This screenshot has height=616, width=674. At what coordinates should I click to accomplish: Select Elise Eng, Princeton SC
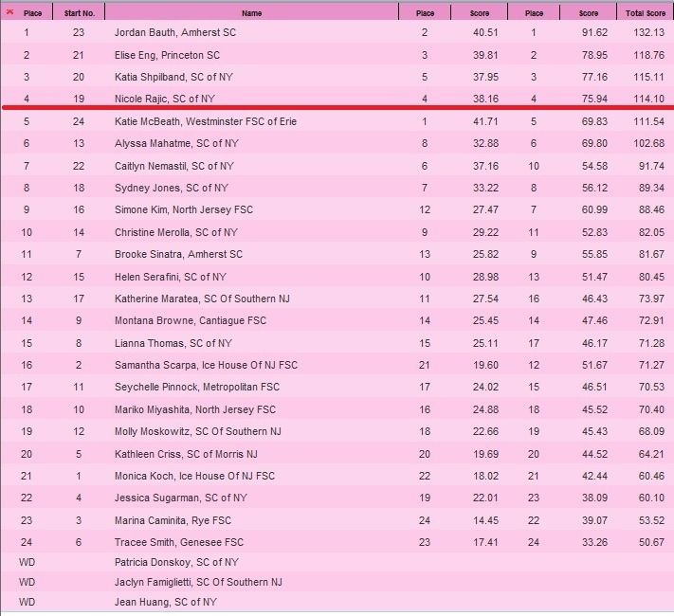[x=167, y=56]
